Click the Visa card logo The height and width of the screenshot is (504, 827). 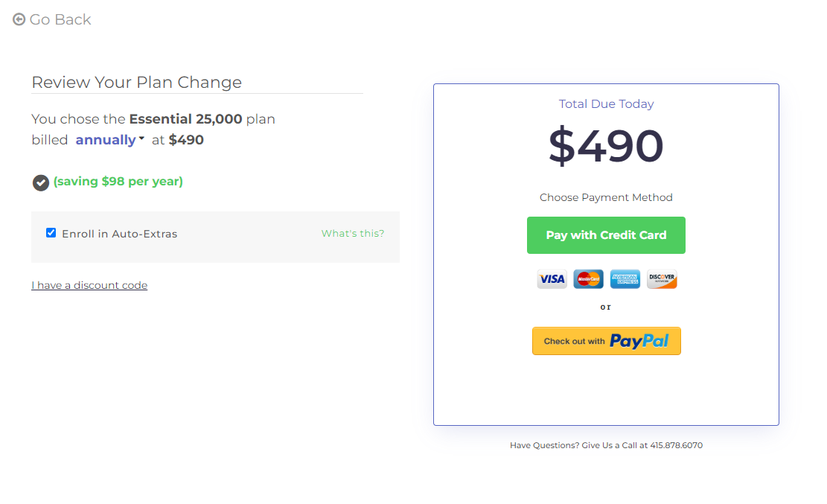tap(552, 279)
